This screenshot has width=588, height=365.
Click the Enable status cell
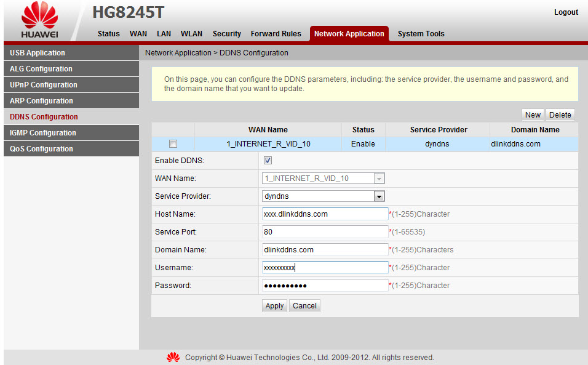click(363, 144)
